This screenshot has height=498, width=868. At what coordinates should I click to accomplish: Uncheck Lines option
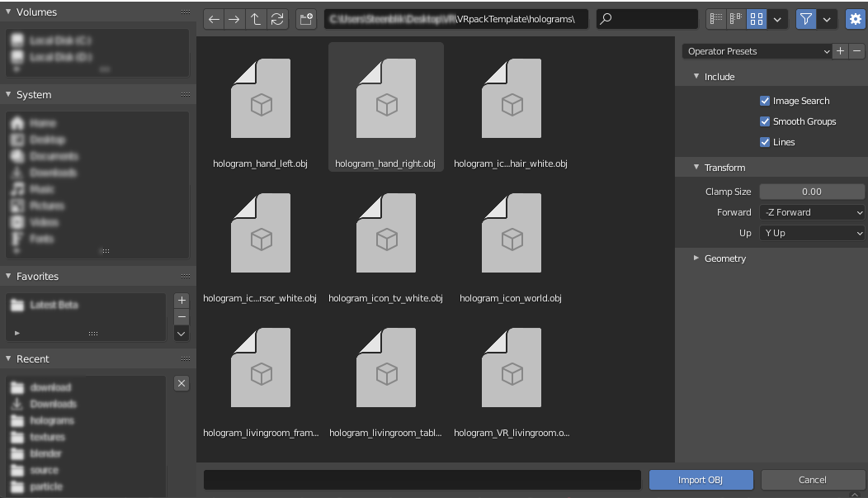pos(765,142)
